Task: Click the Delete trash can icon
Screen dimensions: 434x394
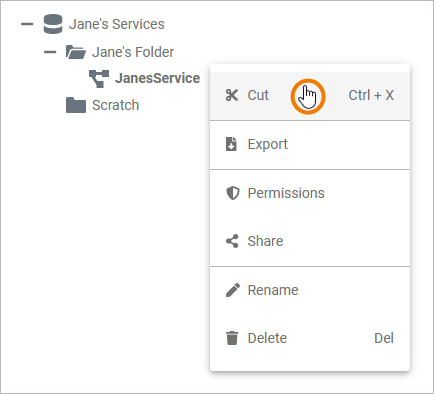Action: [232, 338]
